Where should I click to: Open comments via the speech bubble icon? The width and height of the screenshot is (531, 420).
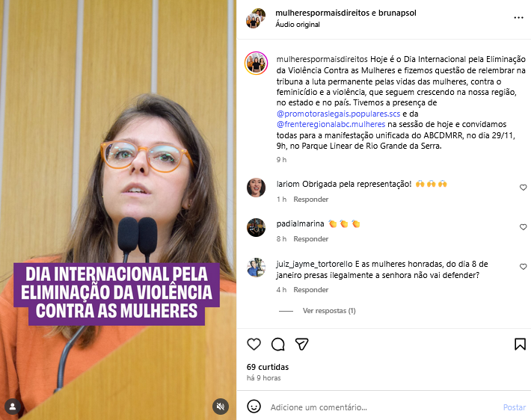click(277, 345)
